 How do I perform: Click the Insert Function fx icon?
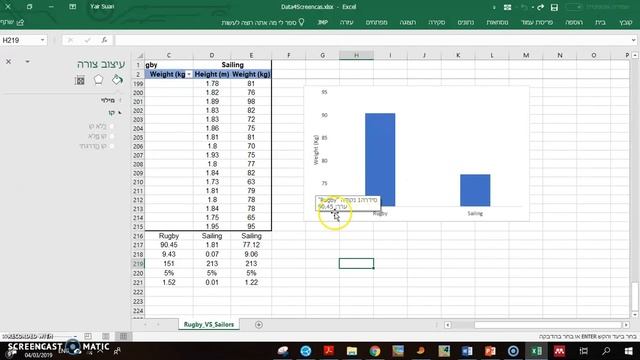[104, 40]
